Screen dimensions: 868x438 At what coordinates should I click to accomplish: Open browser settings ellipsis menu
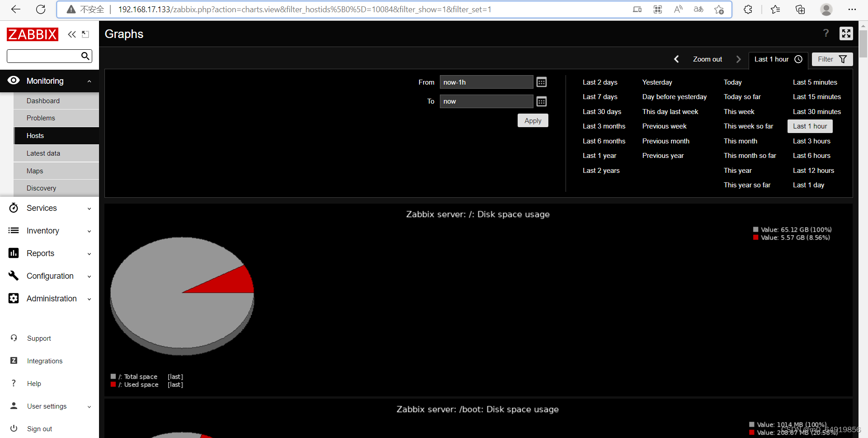coord(852,10)
